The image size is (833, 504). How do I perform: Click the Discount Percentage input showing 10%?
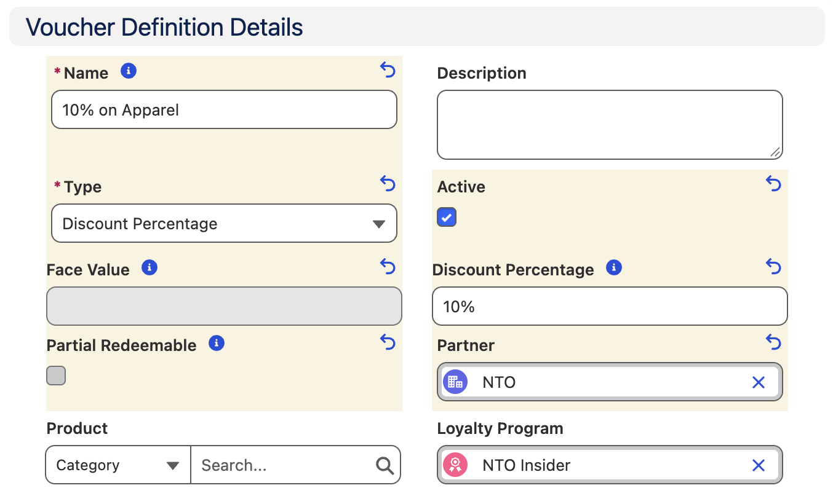(610, 306)
